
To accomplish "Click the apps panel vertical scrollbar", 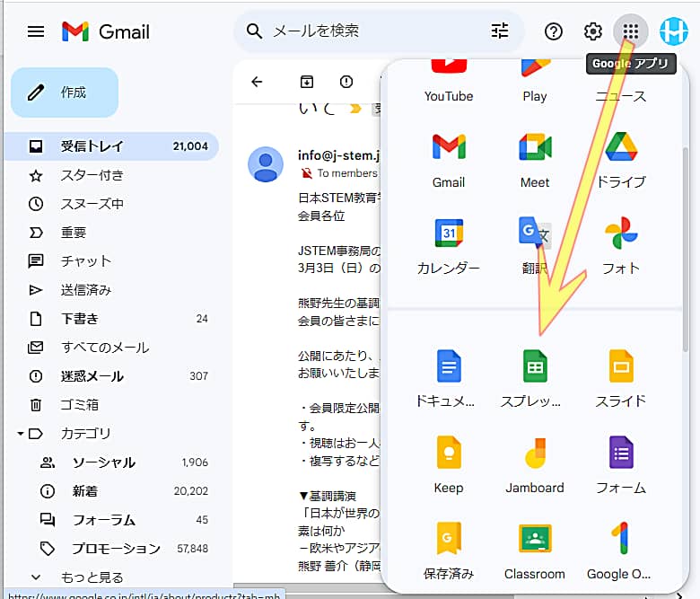I will coord(686,251).
